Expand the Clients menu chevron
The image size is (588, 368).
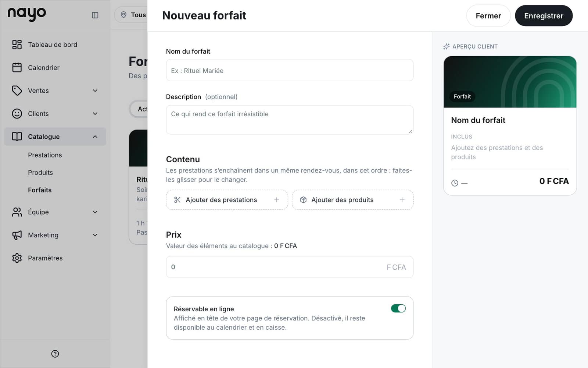tap(95, 113)
